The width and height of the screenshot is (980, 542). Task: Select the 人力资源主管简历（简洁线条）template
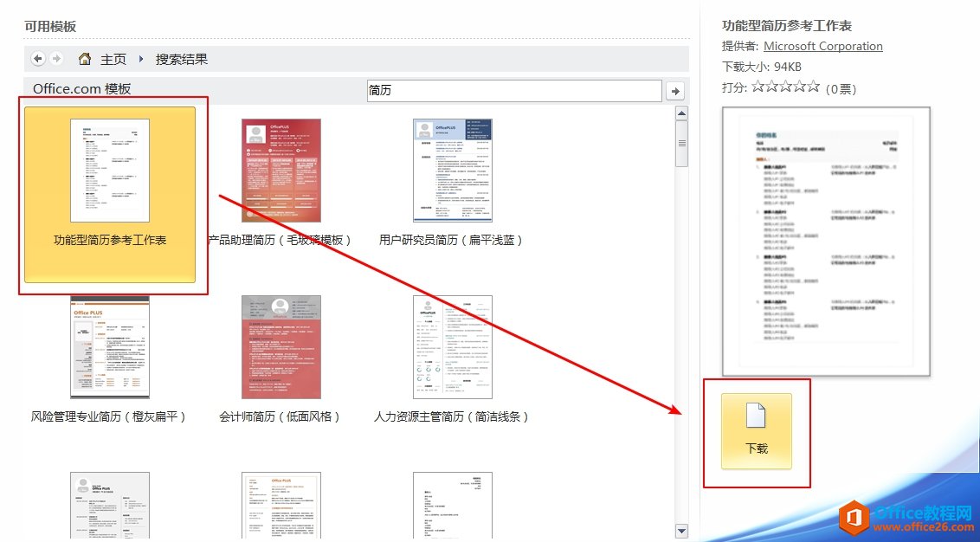453,346
